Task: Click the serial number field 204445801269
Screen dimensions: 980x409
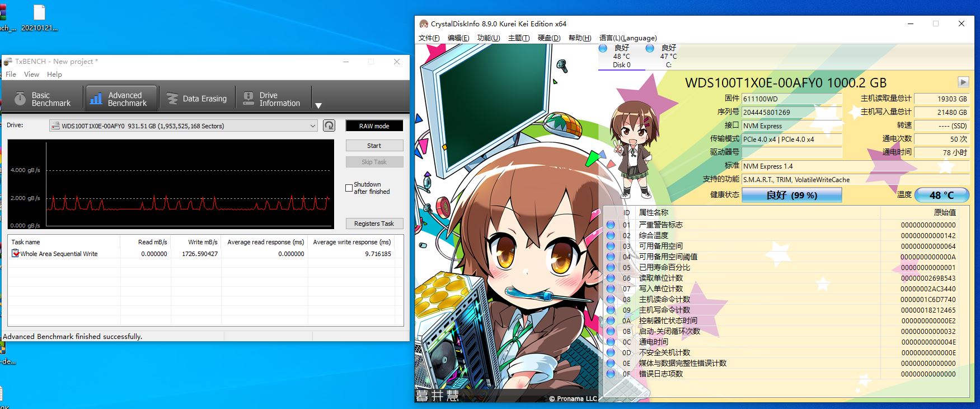Action: click(791, 112)
